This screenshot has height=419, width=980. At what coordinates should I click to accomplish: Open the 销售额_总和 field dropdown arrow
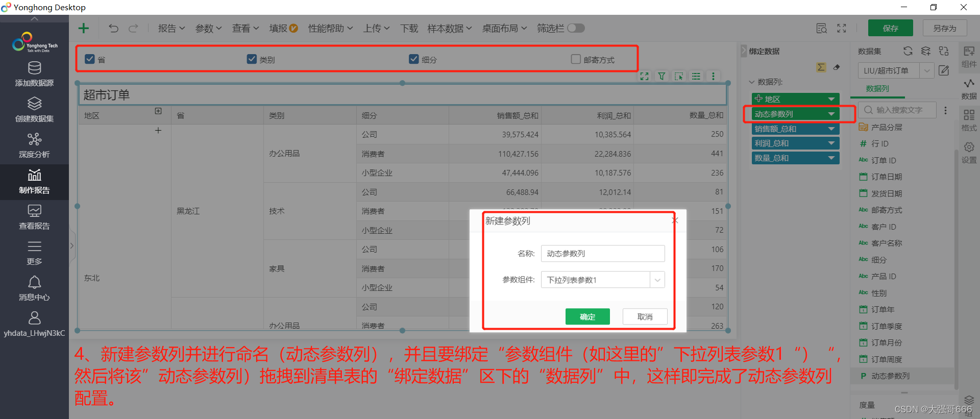point(831,129)
